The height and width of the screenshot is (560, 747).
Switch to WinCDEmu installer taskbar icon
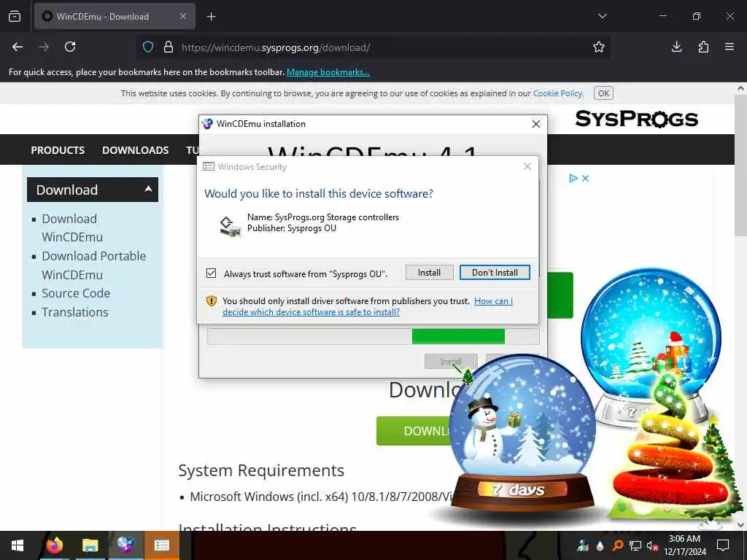coord(125,545)
